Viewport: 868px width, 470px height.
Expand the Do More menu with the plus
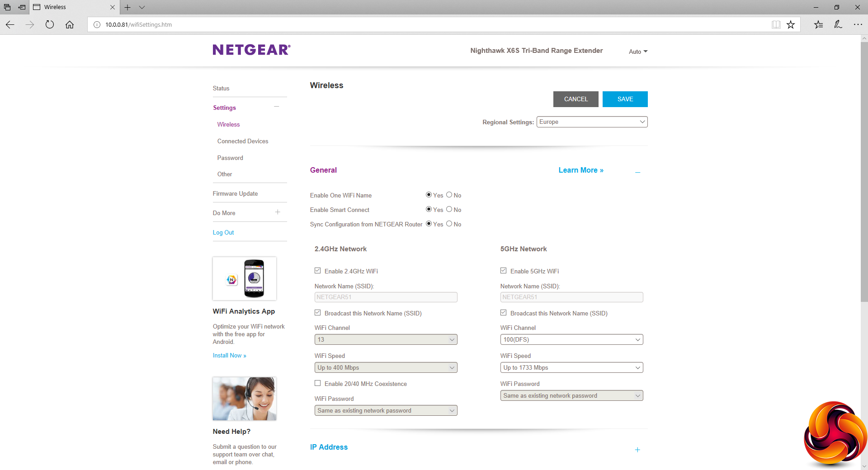point(278,212)
